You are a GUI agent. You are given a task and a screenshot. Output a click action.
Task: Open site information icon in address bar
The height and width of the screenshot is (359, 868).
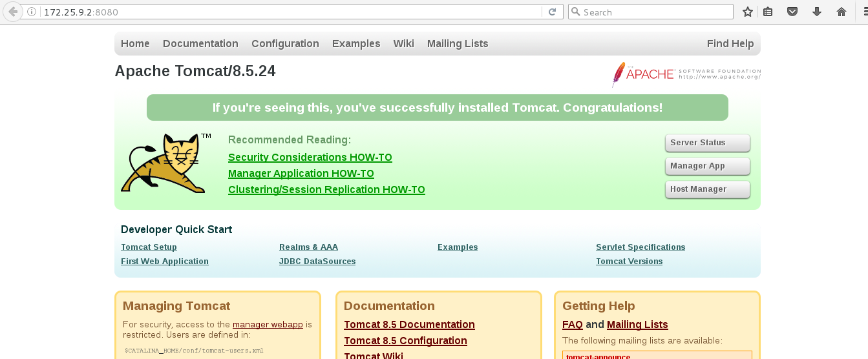coord(32,12)
